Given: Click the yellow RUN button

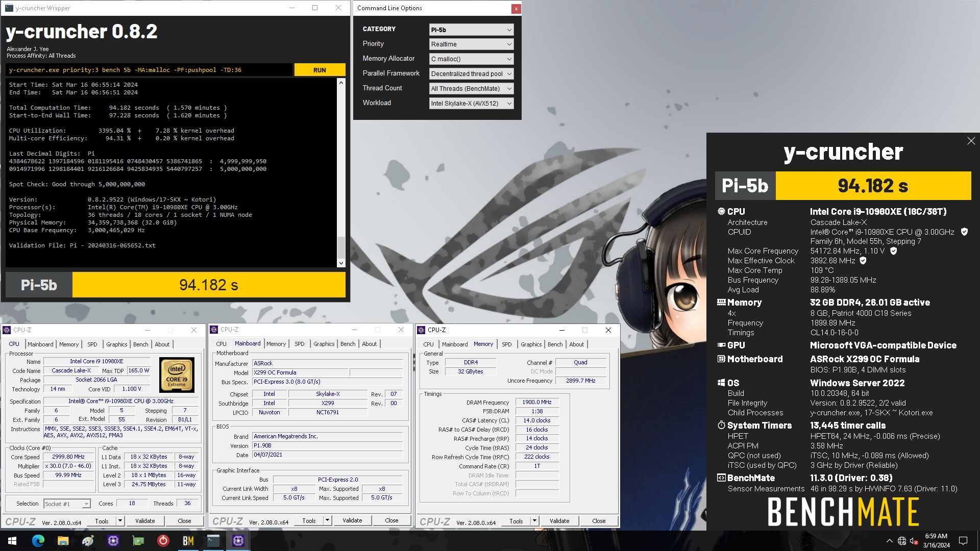Looking at the screenshot, I should 320,70.
